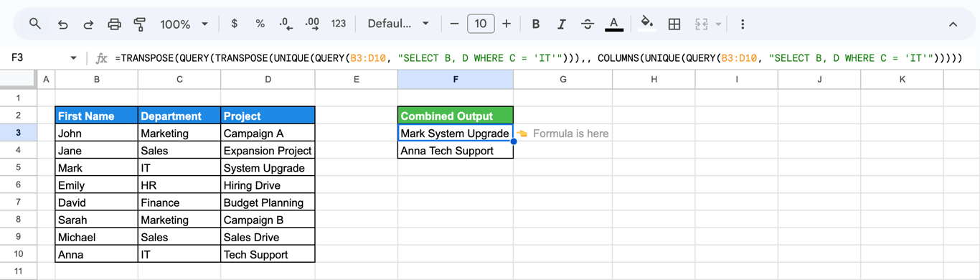Click the cell containing Campaign B
The image size is (980, 280).
pos(268,220)
